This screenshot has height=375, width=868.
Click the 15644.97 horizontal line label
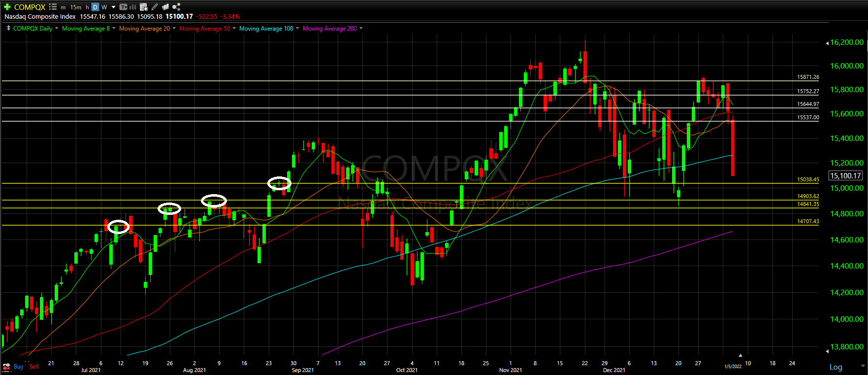point(808,104)
